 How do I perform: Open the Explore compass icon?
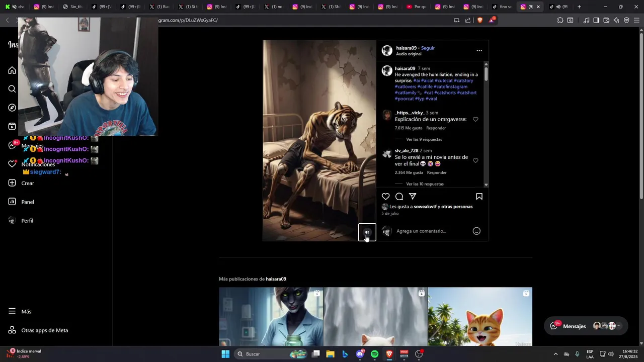(12, 108)
